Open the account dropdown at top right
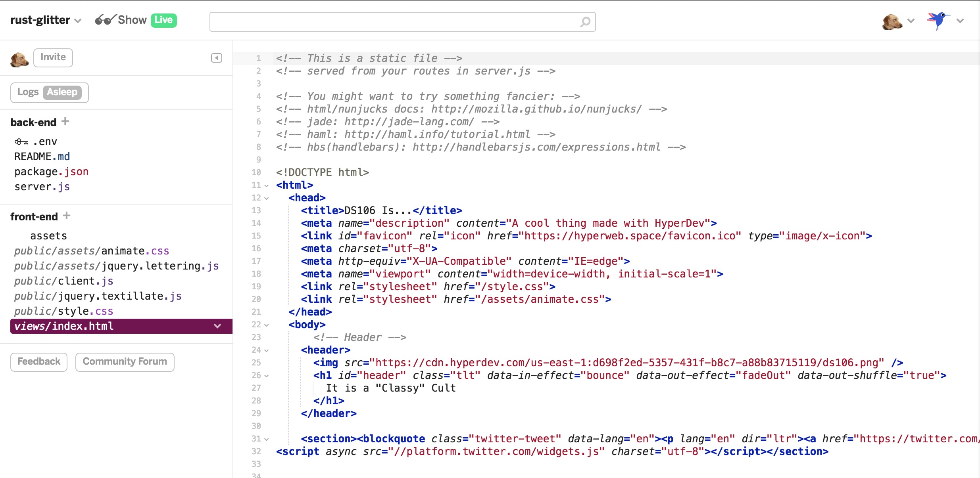The width and height of the screenshot is (980, 478). click(960, 21)
